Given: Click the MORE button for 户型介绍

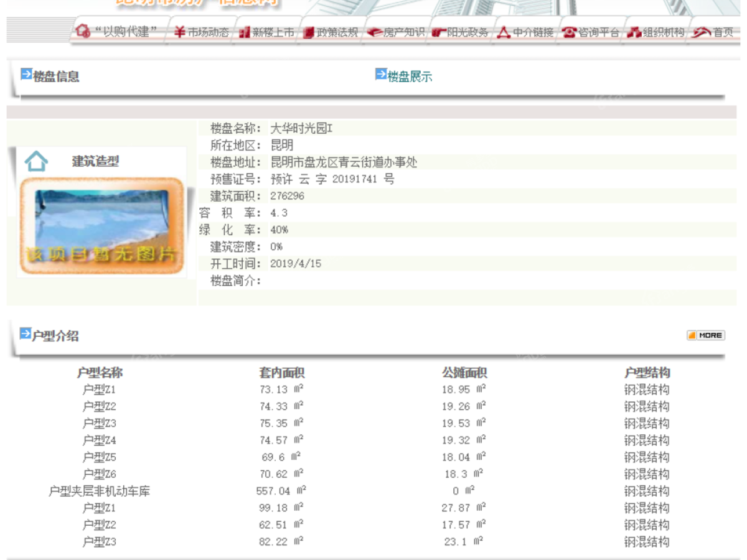Looking at the screenshot, I should click(x=706, y=335).
